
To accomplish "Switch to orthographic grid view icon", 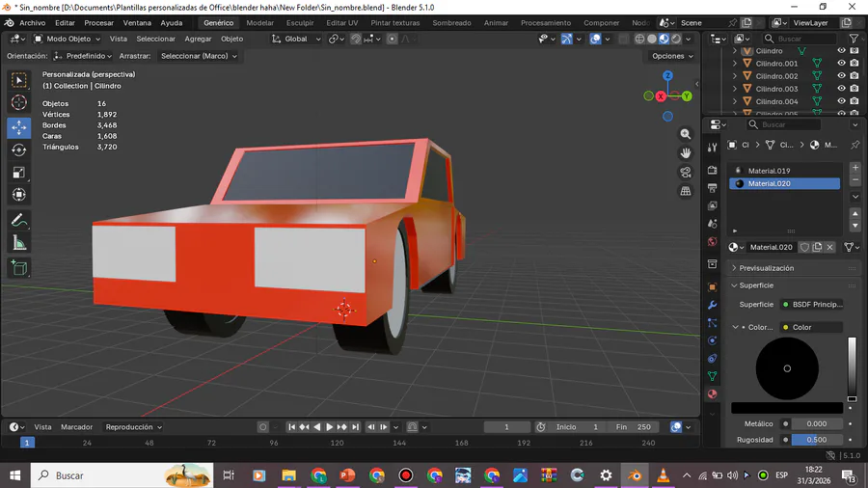I will point(686,191).
